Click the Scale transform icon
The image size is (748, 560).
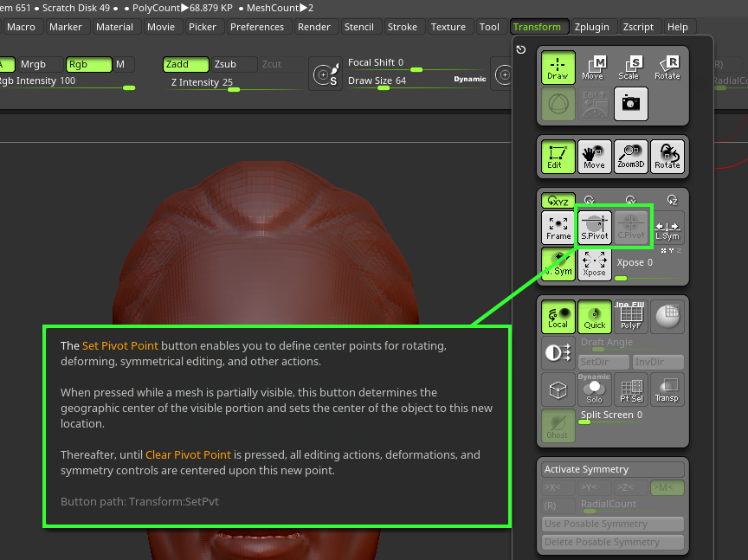point(629,68)
